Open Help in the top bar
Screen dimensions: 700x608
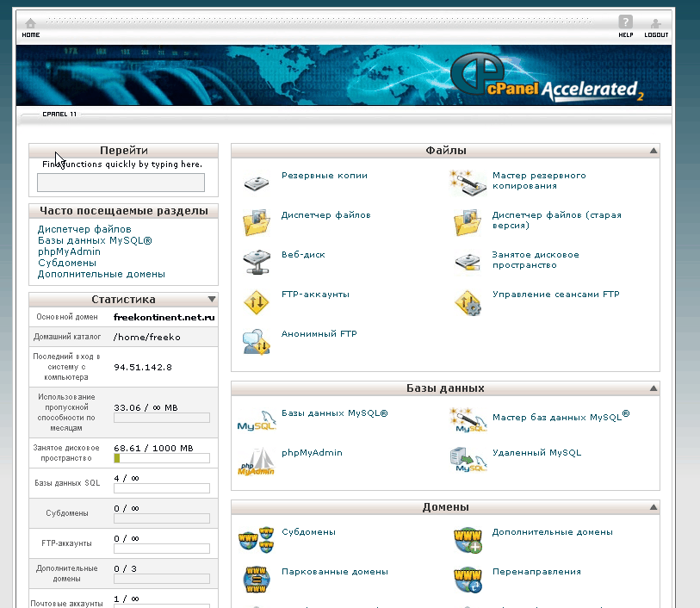click(x=626, y=27)
